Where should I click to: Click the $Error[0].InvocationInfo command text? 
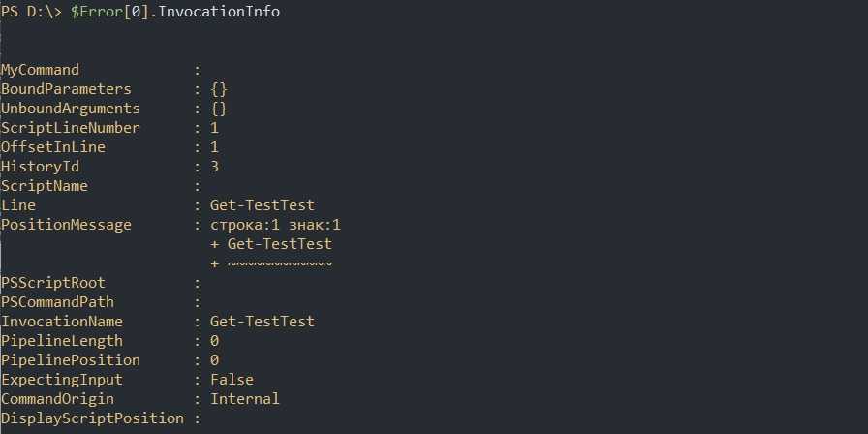[175, 12]
